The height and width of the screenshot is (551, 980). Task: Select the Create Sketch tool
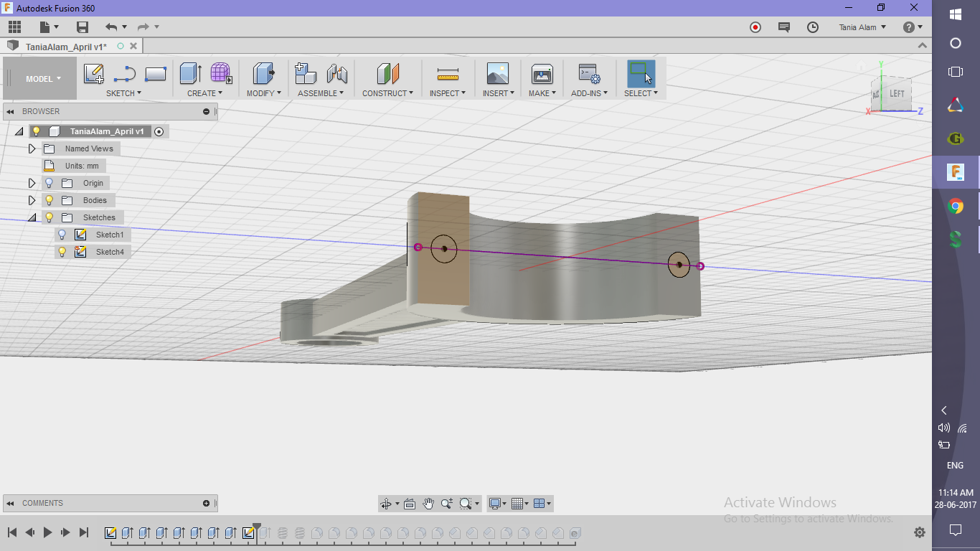click(94, 74)
